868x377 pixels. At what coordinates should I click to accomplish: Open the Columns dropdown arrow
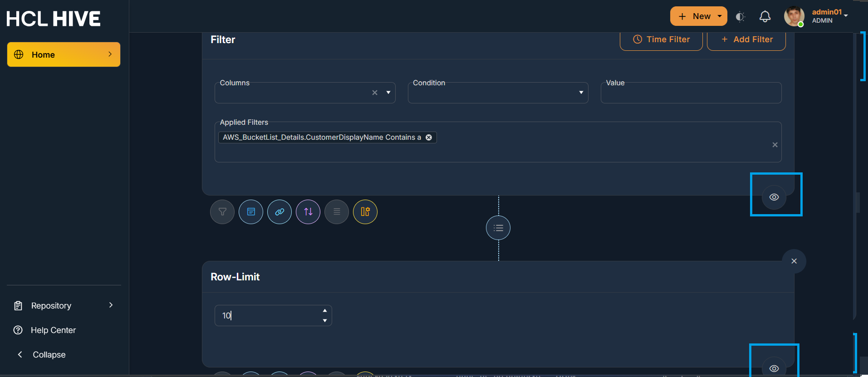[x=388, y=93]
